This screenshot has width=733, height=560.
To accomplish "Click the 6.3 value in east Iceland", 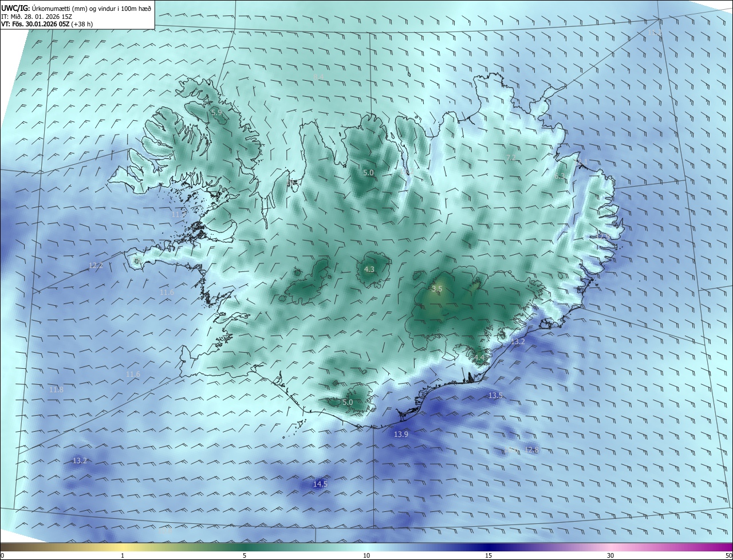I will [559, 176].
